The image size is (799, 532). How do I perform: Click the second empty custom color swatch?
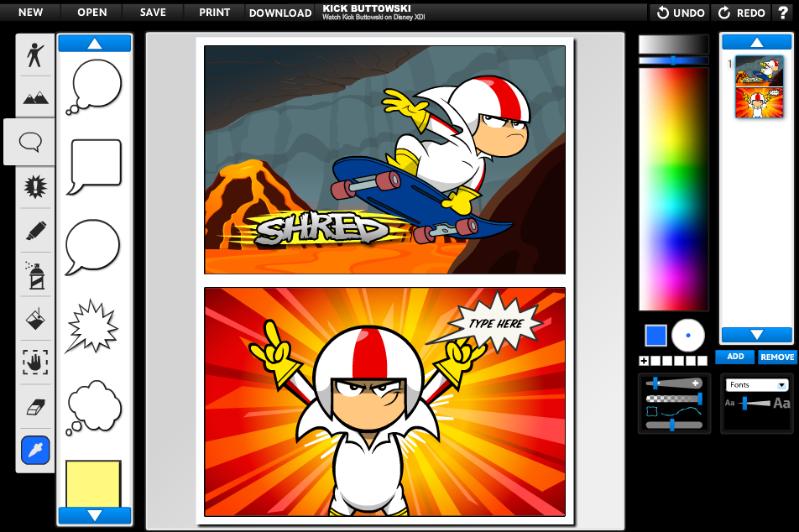coord(667,361)
